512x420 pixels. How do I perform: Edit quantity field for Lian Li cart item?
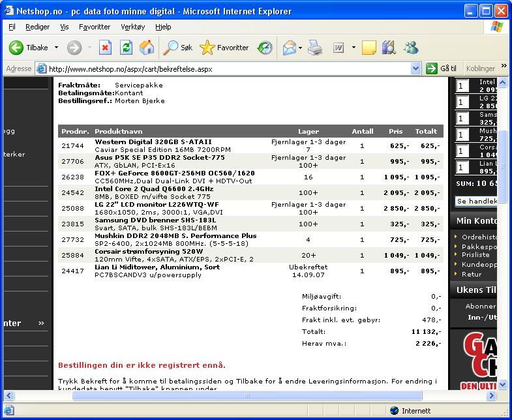[462, 167]
